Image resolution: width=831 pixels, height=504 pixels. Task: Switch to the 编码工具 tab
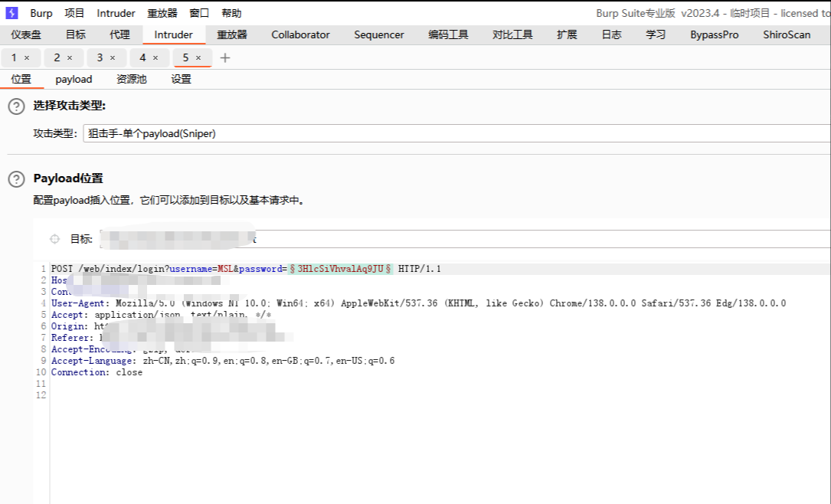(448, 34)
